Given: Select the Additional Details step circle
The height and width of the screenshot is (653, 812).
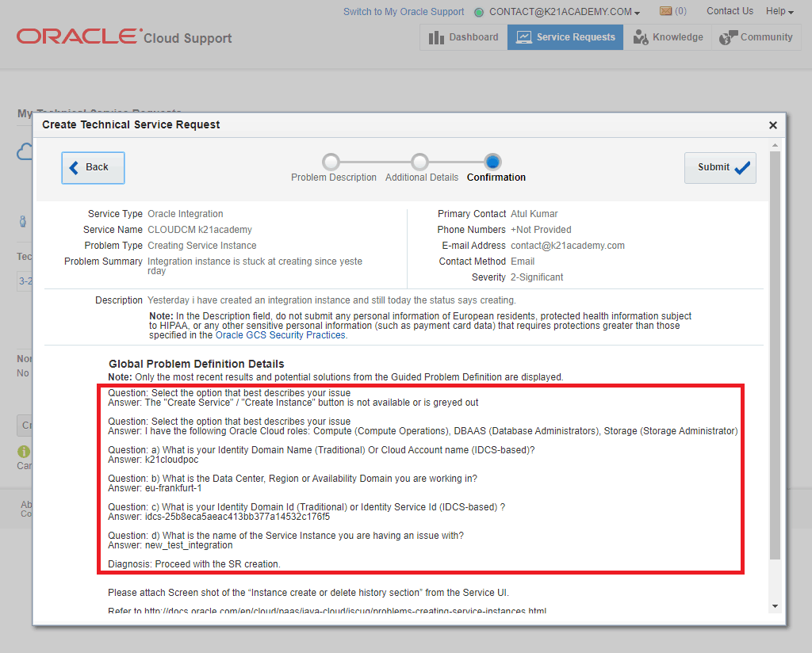Looking at the screenshot, I should 421,161.
